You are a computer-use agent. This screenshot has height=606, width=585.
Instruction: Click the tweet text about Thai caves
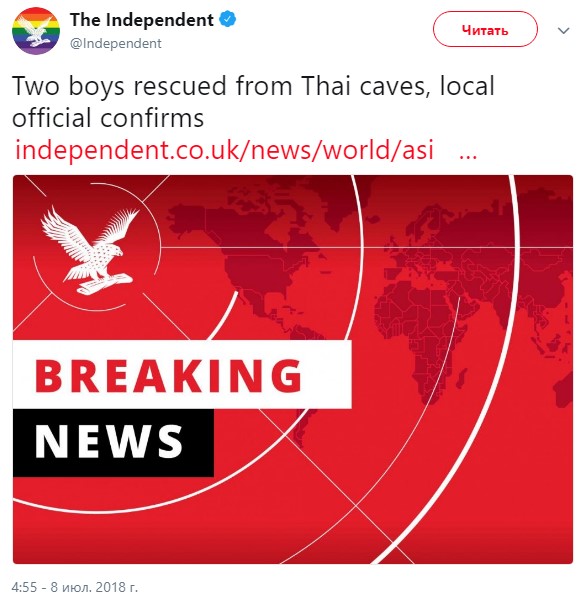click(x=253, y=101)
